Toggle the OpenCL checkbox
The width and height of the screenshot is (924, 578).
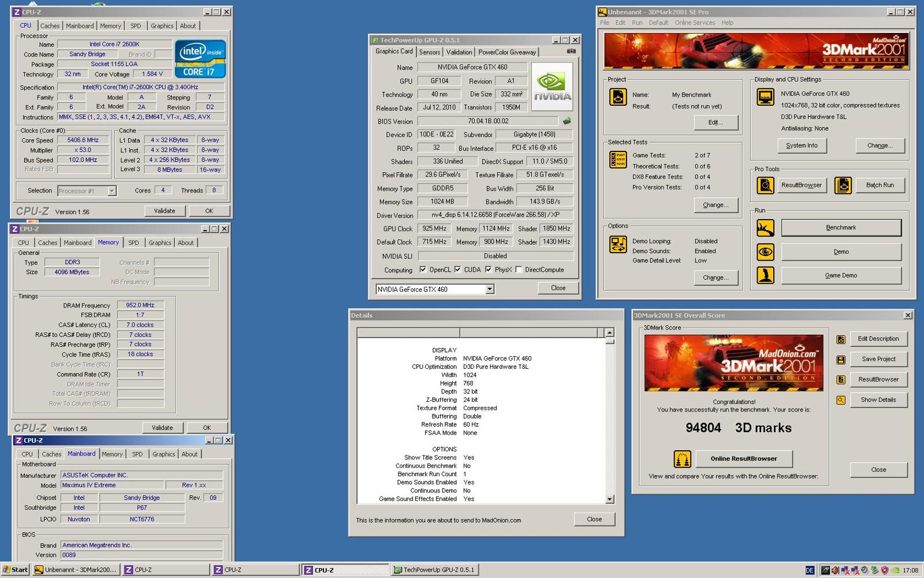[423, 269]
